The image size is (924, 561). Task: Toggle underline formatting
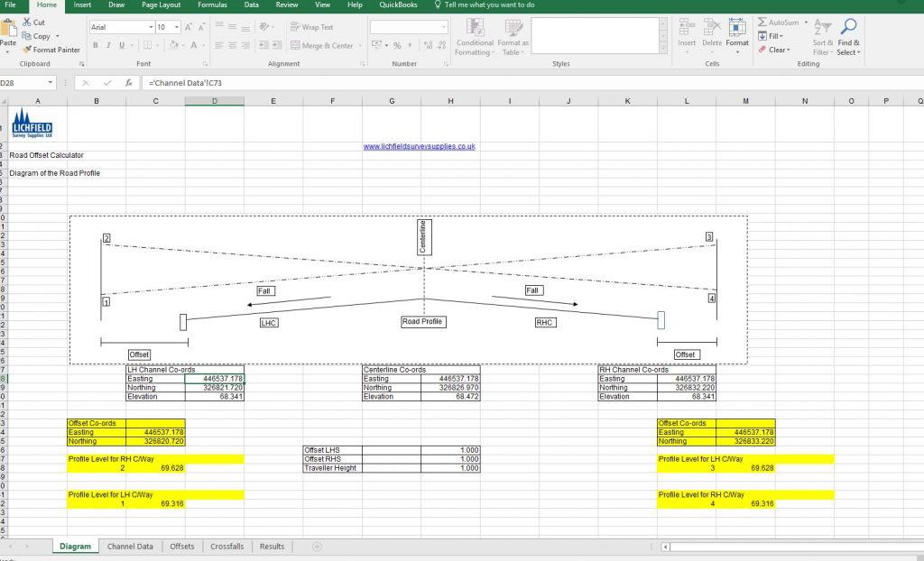point(120,44)
